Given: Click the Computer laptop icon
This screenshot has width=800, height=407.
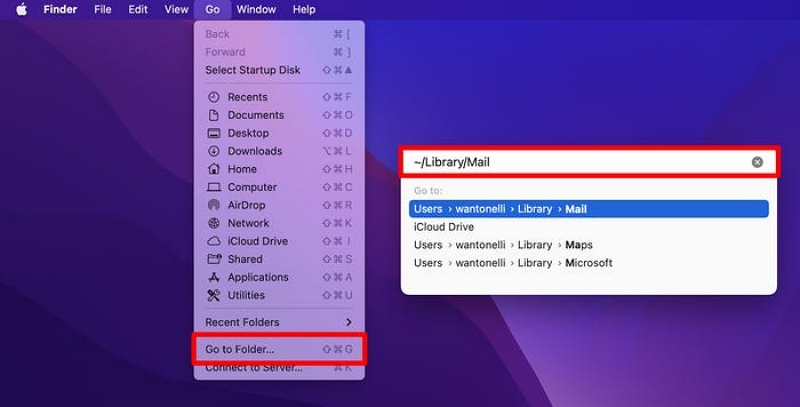Looking at the screenshot, I should (214, 187).
